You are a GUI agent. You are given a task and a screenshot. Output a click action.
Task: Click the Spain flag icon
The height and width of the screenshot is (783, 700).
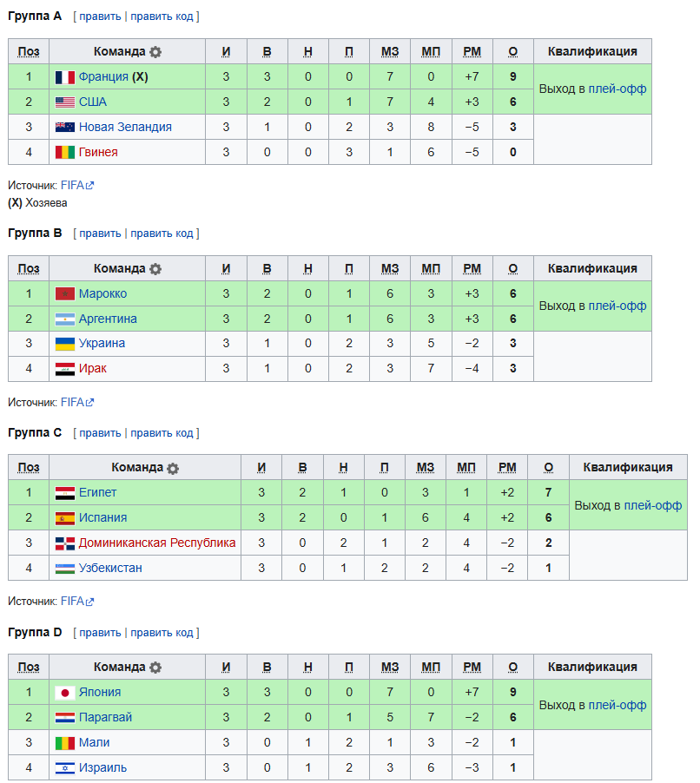65,518
